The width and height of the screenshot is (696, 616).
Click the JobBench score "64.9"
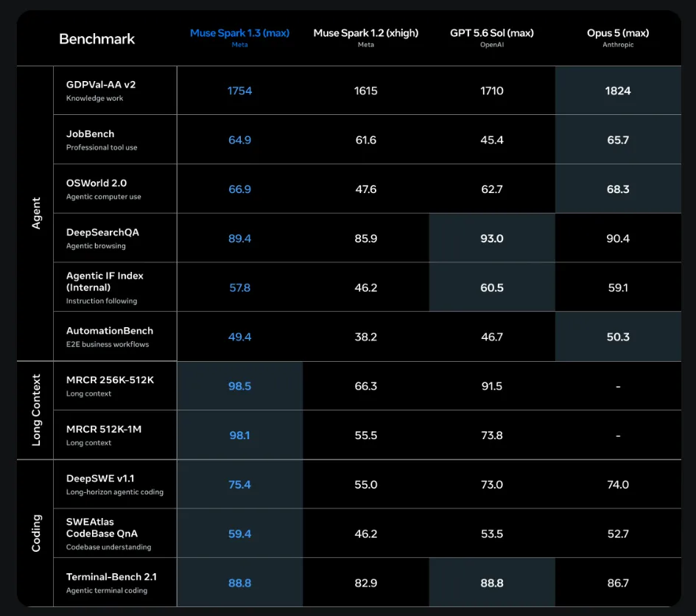tap(239, 140)
